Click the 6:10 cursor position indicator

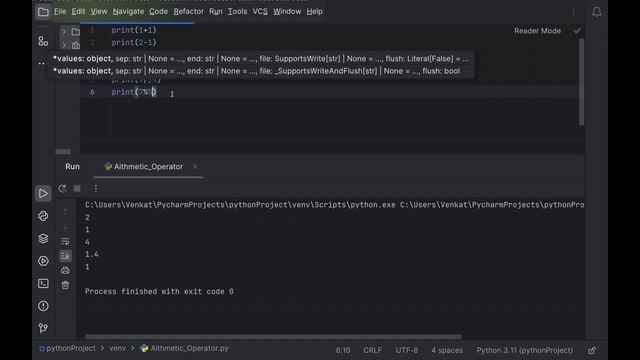343,350
